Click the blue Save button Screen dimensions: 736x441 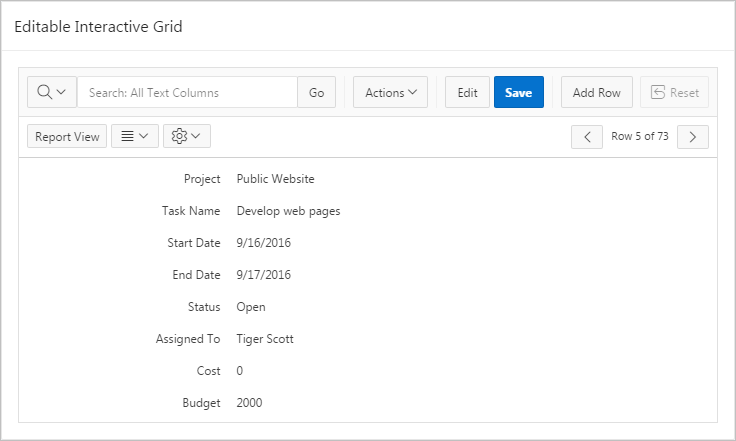[519, 92]
